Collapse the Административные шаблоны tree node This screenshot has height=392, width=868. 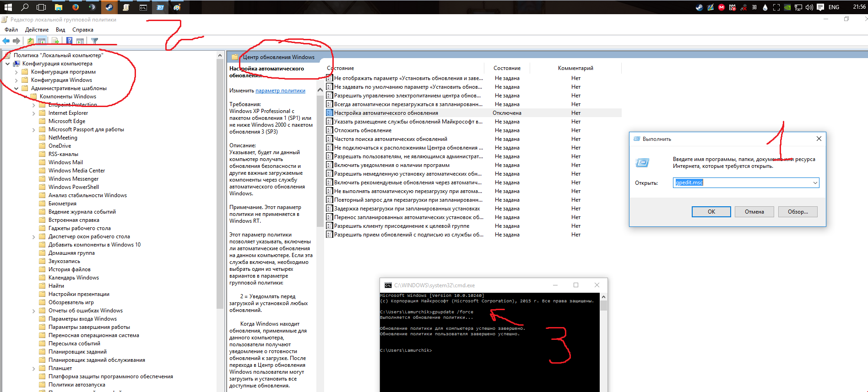point(16,89)
